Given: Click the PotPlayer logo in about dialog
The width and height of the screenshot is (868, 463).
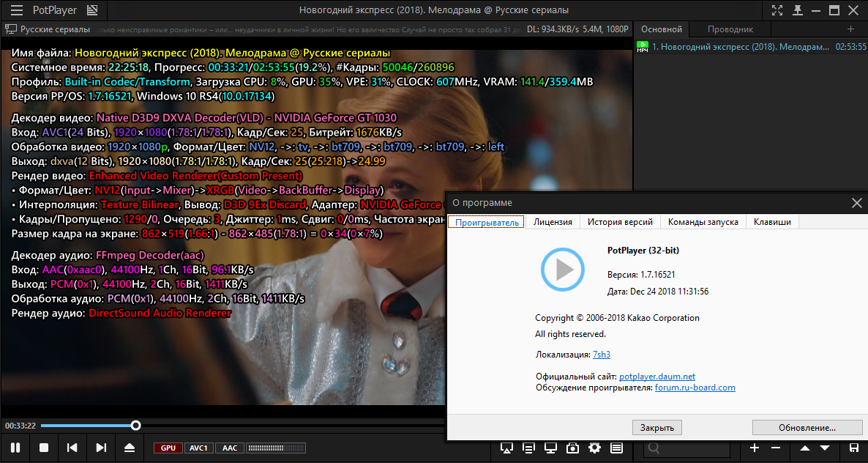Looking at the screenshot, I should 562,270.
